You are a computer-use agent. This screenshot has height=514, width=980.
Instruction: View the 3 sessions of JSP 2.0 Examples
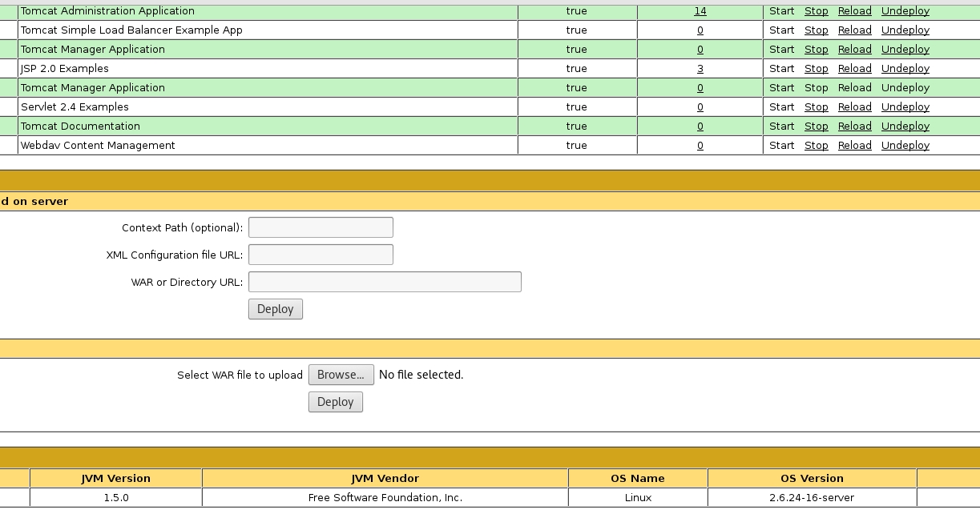700,69
